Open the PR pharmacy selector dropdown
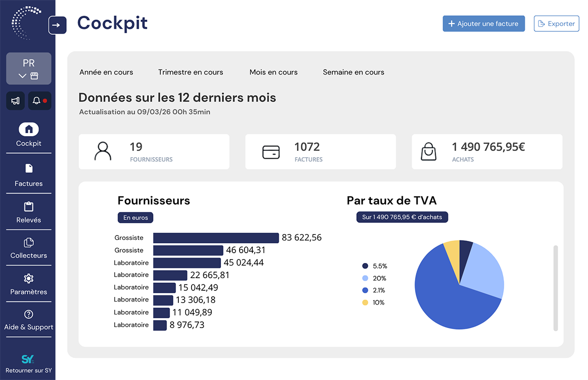The height and width of the screenshot is (380, 588). tap(28, 69)
